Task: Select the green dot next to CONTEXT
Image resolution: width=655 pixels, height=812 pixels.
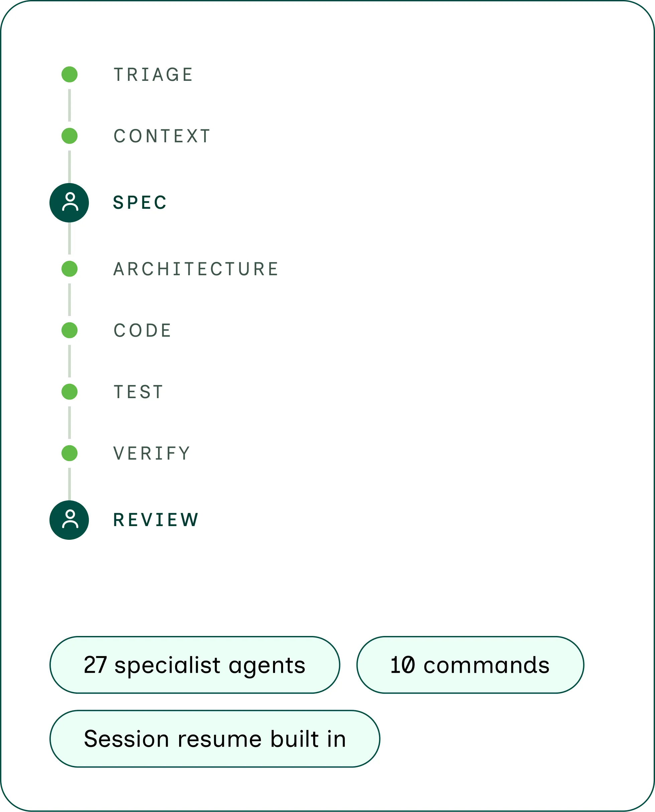Action: click(x=70, y=136)
